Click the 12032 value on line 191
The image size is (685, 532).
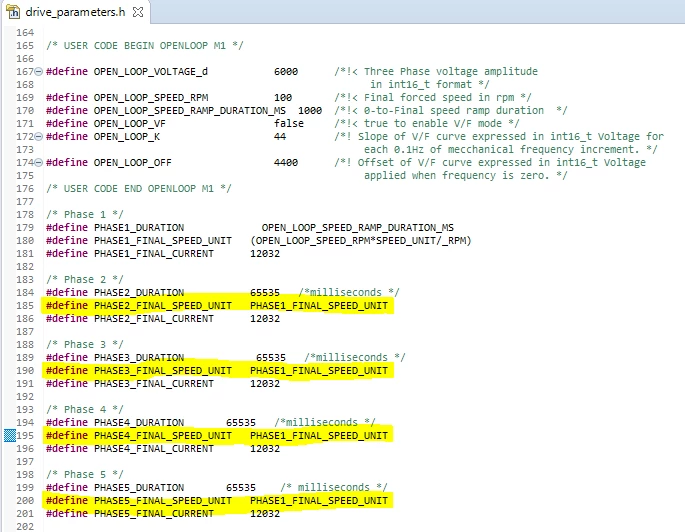265,383
